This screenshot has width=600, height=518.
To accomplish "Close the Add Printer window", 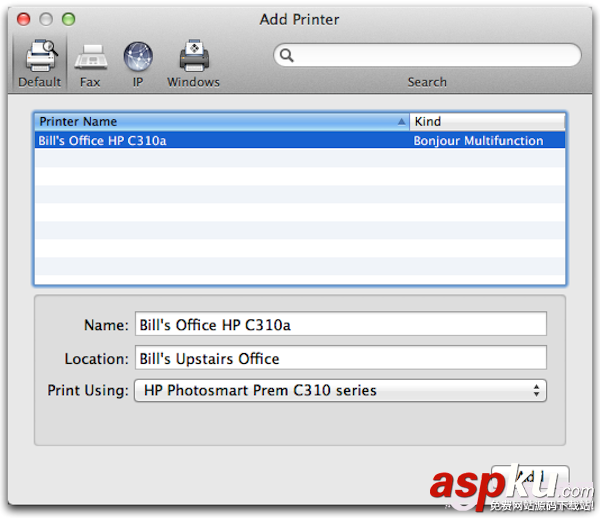I will tap(24, 19).
